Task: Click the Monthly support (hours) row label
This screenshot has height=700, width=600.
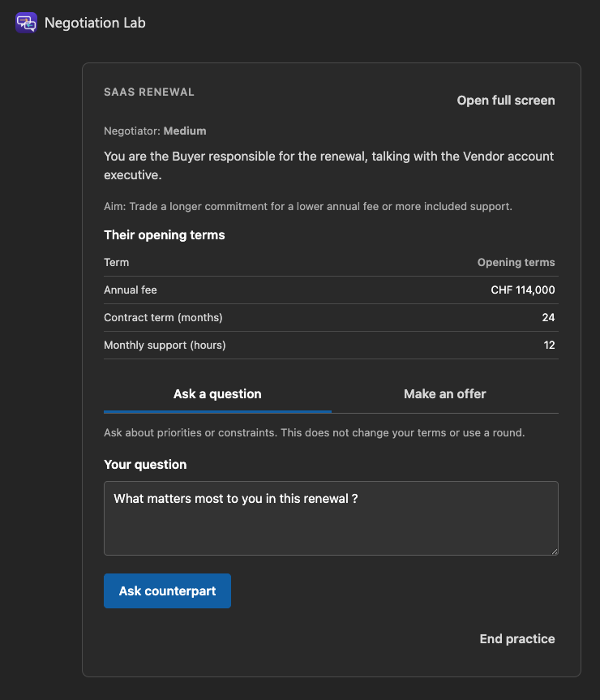Action: tap(165, 345)
